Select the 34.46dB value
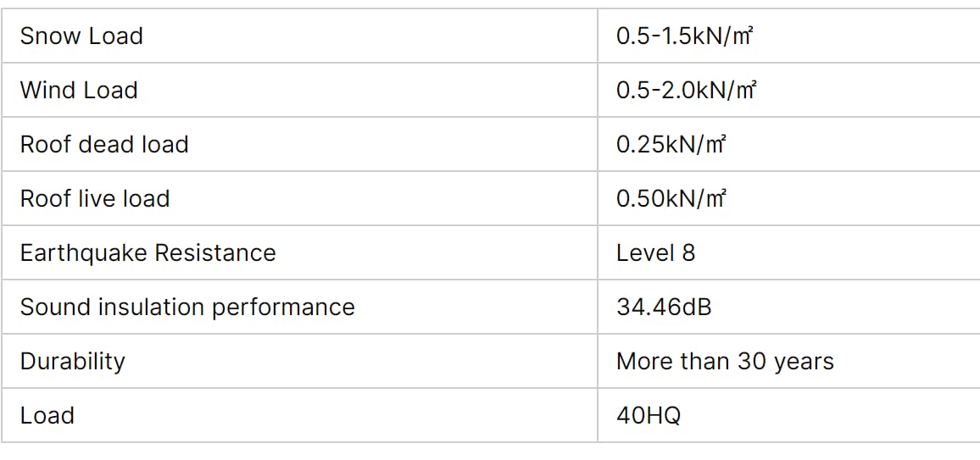 tap(664, 307)
